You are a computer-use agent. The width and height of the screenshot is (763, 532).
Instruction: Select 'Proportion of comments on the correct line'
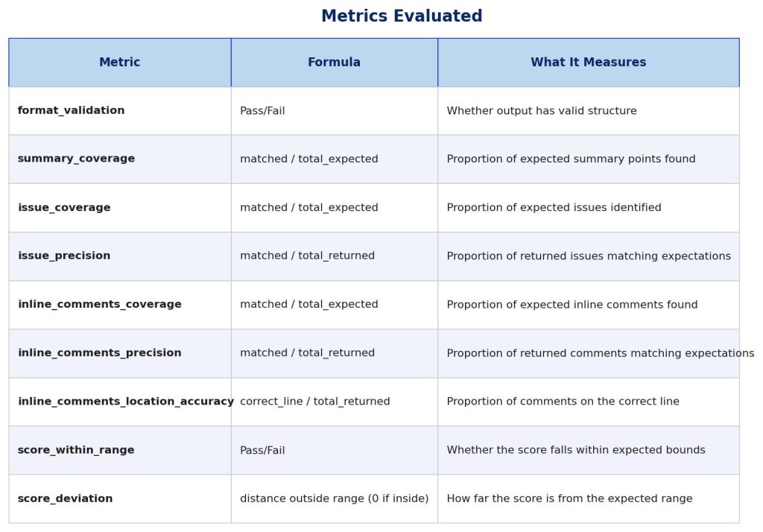[x=563, y=402]
